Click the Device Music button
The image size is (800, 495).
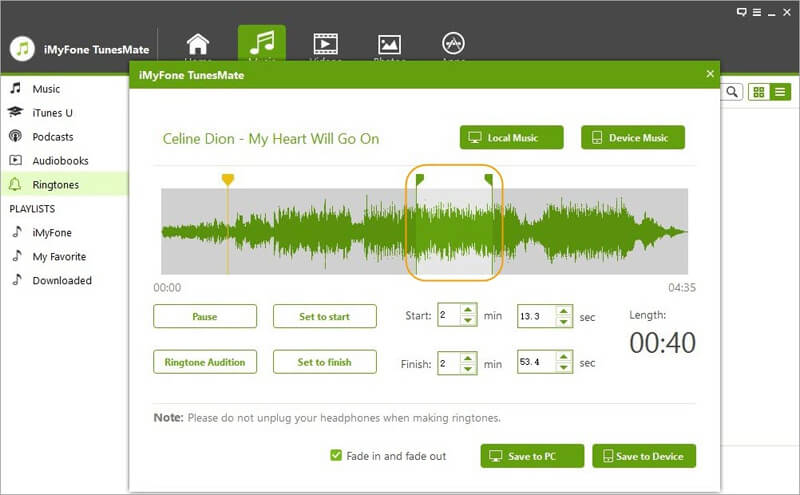pos(633,138)
